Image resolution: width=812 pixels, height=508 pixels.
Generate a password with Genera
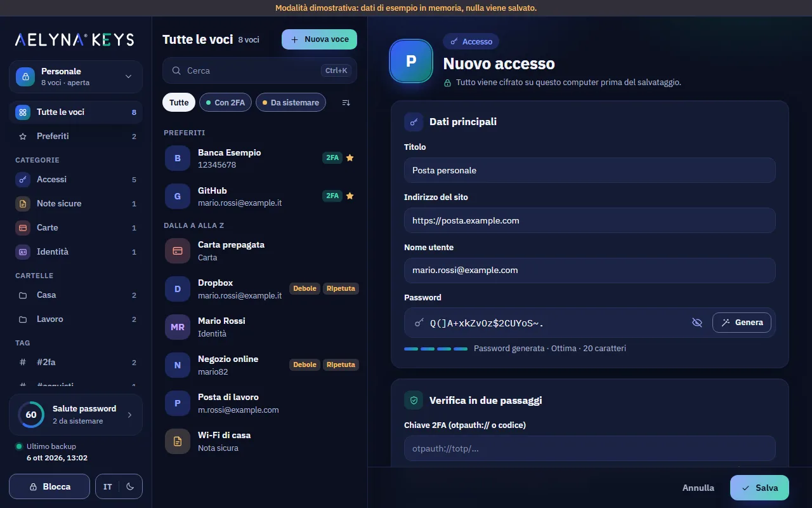pos(742,323)
